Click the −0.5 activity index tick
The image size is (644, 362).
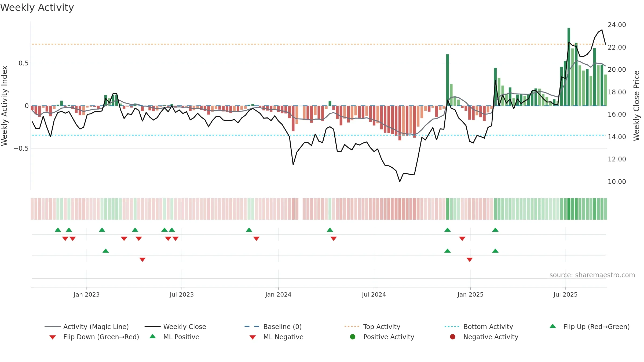[x=21, y=148]
